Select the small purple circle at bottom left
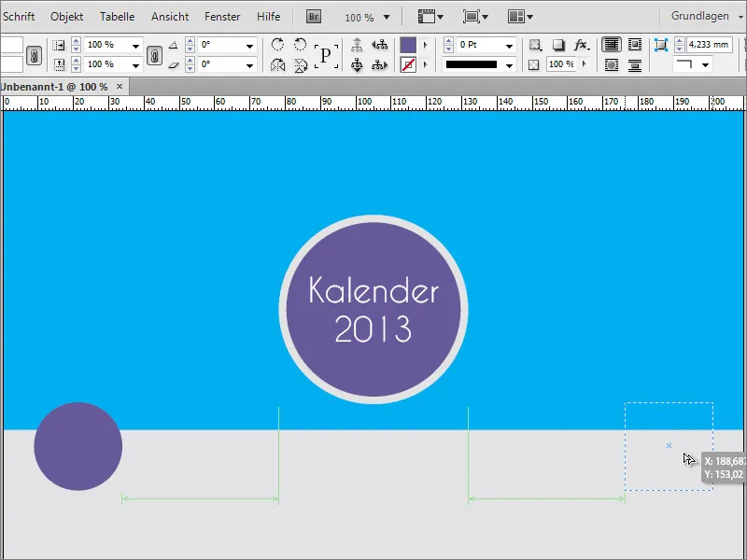This screenshot has height=560, width=747. pyautogui.click(x=78, y=446)
